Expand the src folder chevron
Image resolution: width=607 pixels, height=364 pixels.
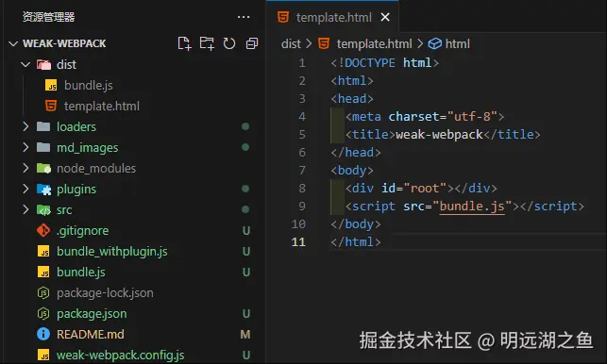[25, 209]
